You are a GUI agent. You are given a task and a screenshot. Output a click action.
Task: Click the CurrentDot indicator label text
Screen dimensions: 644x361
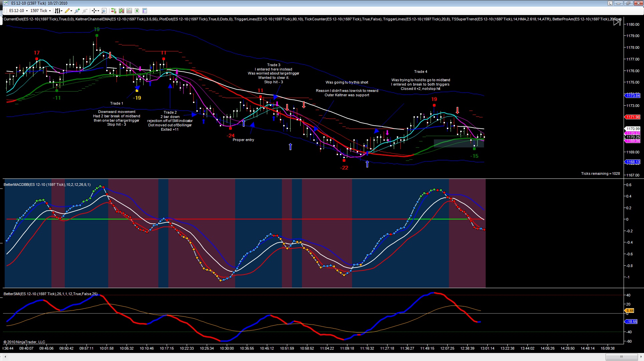pos(39,19)
